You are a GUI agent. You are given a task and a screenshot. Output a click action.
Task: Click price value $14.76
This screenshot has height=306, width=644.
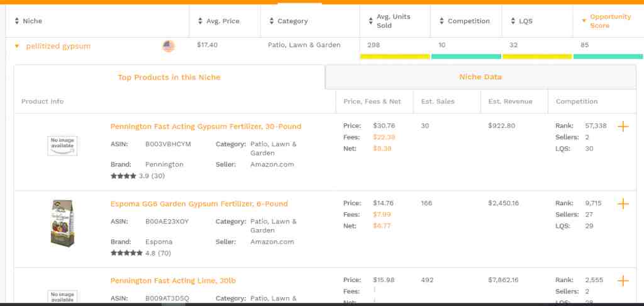pos(383,203)
